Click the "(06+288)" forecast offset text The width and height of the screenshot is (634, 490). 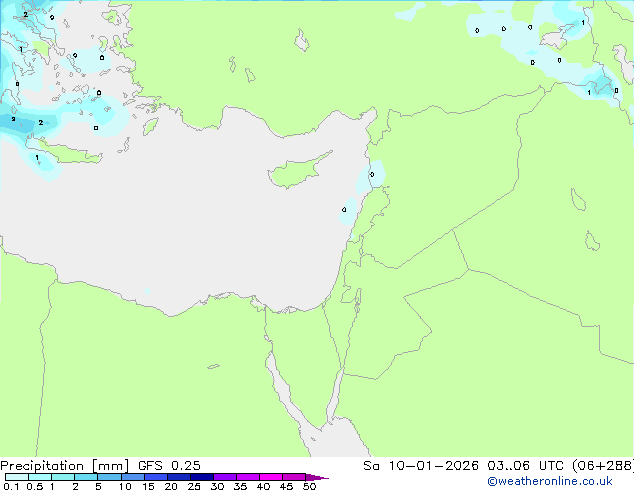click(603, 466)
